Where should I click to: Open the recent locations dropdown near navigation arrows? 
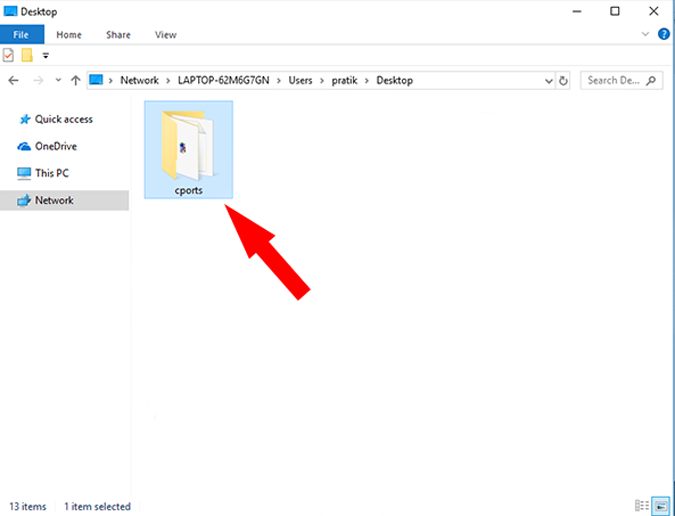click(x=57, y=80)
